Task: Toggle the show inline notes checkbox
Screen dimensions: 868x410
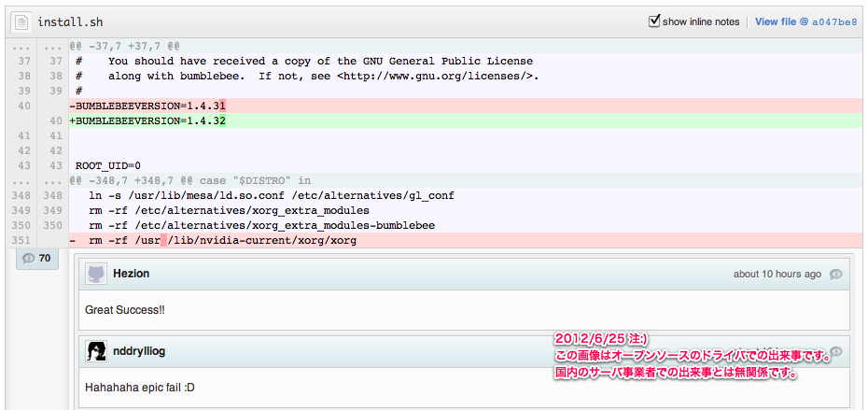Action: [x=654, y=21]
